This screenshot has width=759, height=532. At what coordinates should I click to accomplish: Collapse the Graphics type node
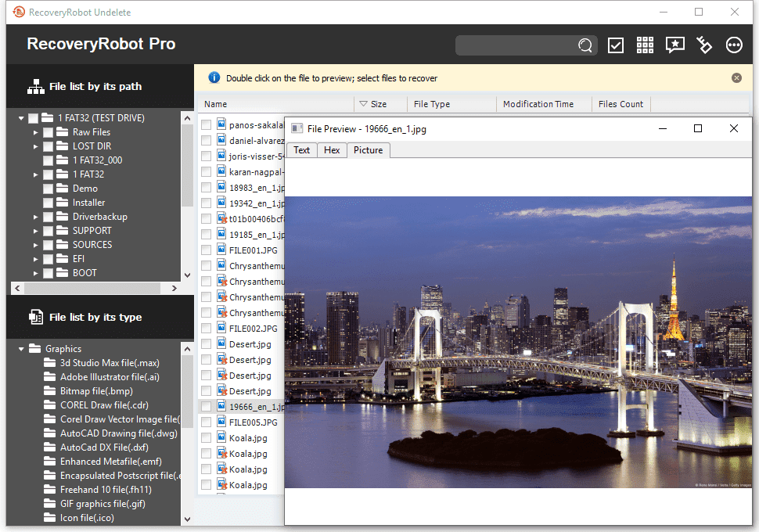(x=21, y=348)
